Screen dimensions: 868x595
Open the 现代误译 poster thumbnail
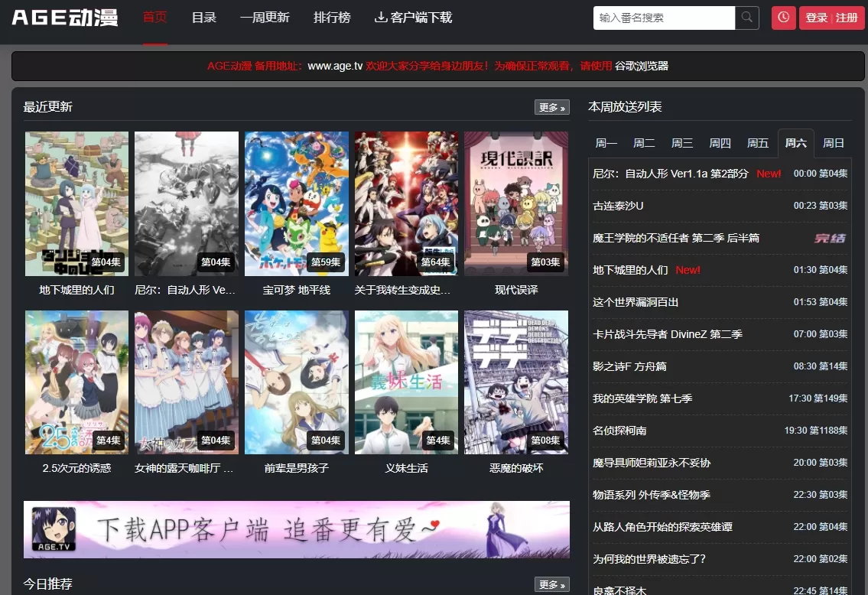coord(516,203)
